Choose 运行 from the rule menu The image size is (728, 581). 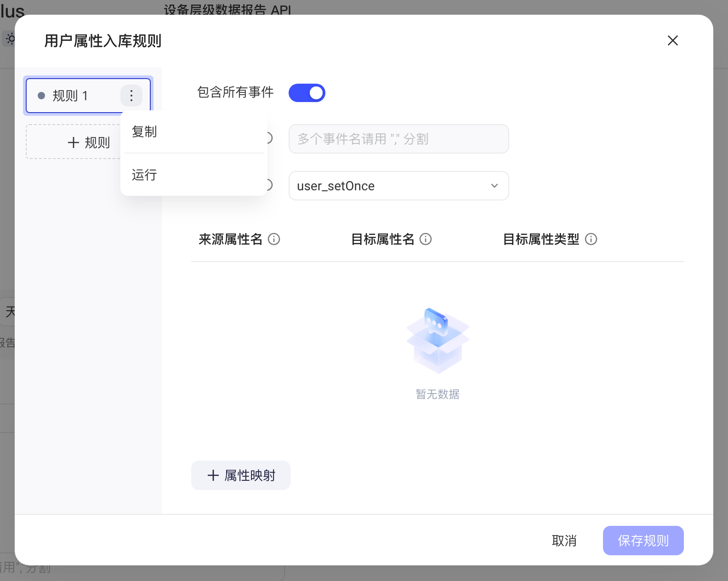pos(194,175)
